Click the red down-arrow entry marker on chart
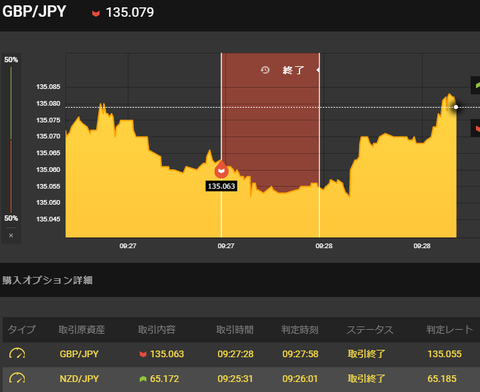The height and width of the screenshot is (392, 480). [221, 170]
